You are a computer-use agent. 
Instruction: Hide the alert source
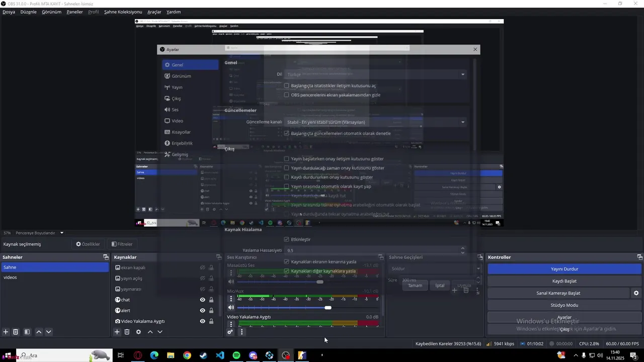(x=202, y=311)
